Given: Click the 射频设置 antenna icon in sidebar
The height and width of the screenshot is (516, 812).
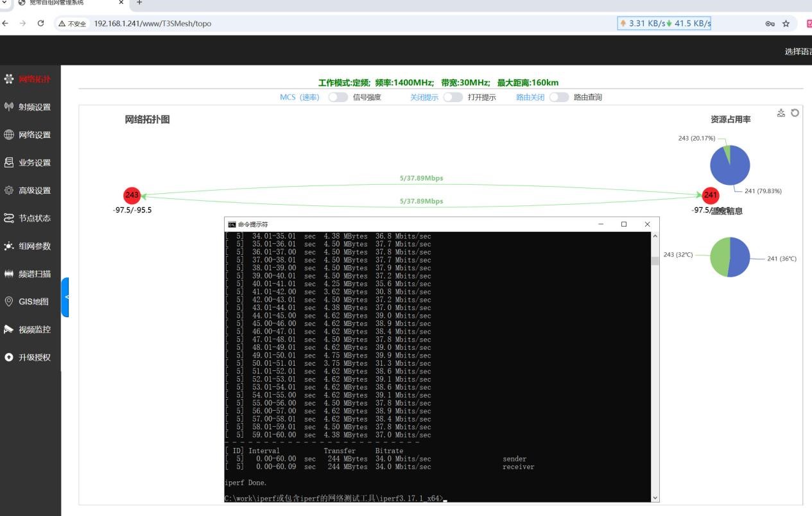Looking at the screenshot, I should click(9, 107).
